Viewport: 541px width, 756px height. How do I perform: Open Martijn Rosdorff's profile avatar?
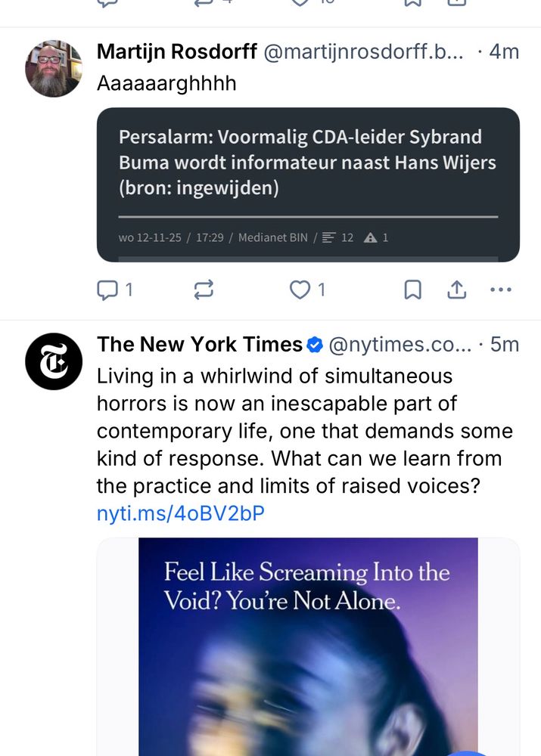[x=53, y=69]
